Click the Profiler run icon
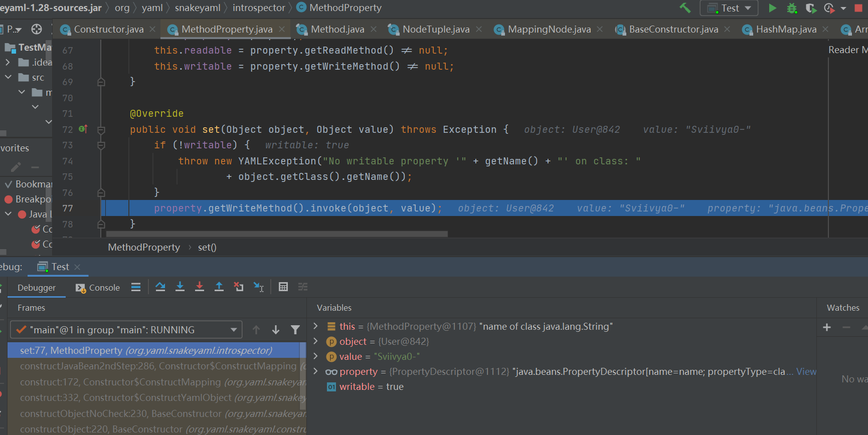 coord(829,8)
